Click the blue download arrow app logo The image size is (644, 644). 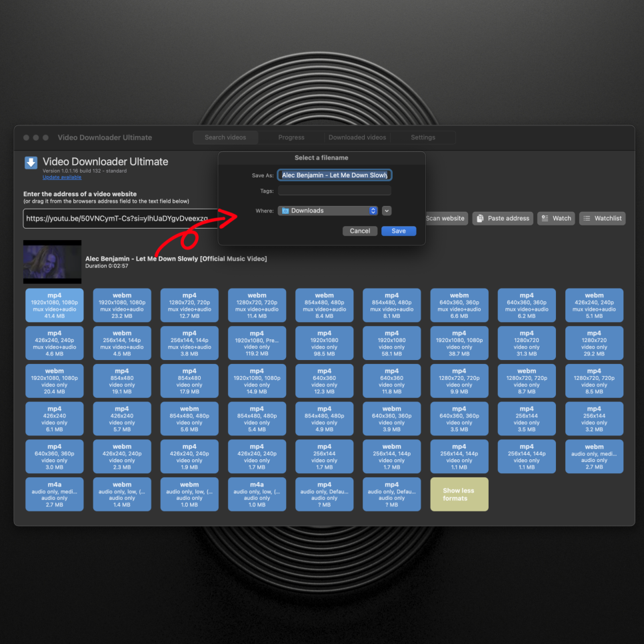click(x=31, y=163)
